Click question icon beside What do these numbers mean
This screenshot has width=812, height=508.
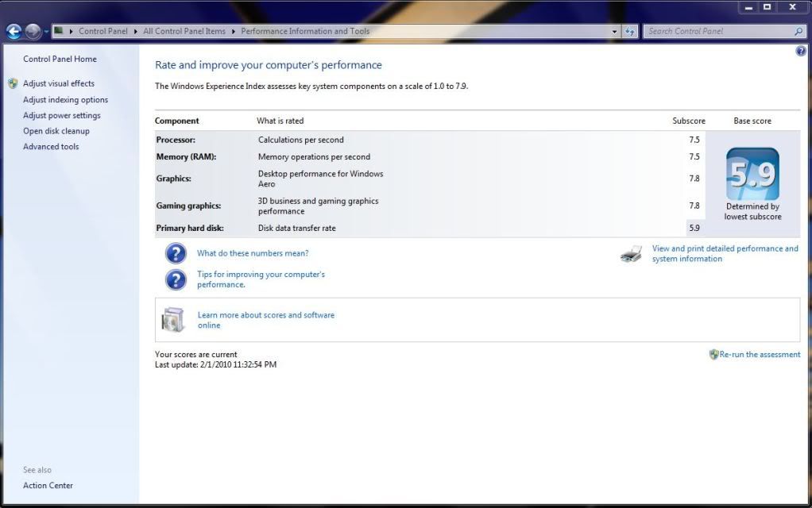coord(176,253)
